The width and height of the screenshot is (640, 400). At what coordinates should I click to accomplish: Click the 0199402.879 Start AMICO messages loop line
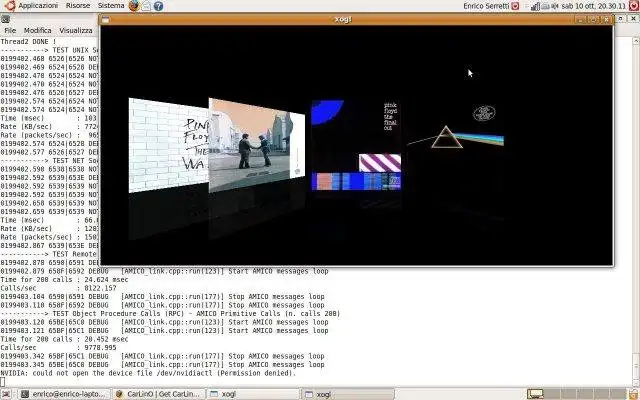click(164, 271)
